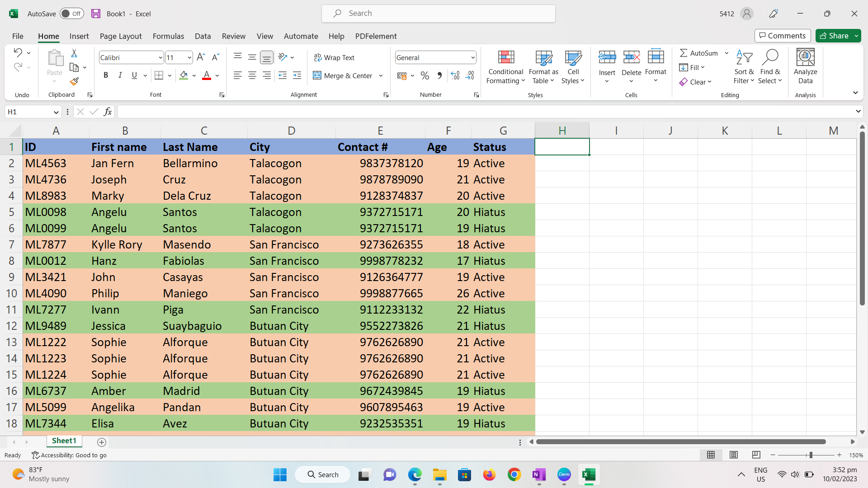868x488 pixels.
Task: Apply the red Font Color swatch
Action: (x=207, y=75)
